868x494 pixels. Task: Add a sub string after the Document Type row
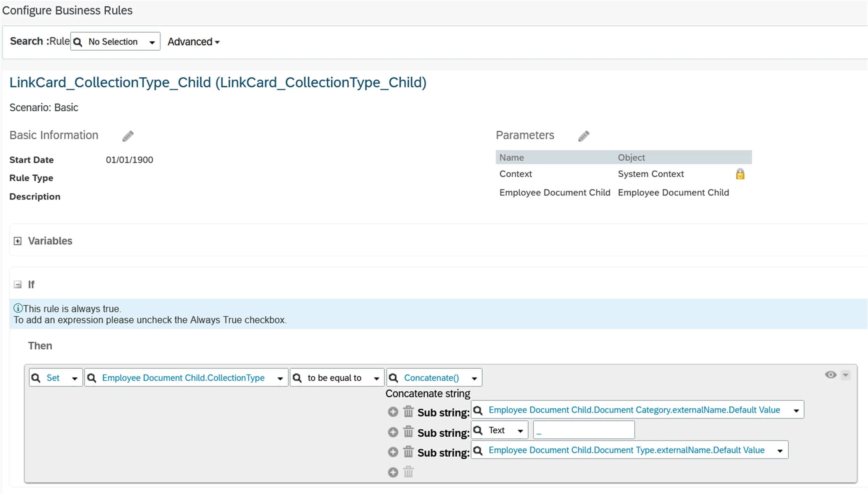(x=393, y=452)
